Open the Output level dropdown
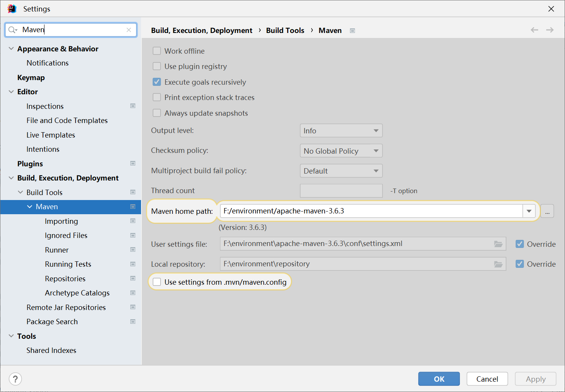 tap(341, 131)
